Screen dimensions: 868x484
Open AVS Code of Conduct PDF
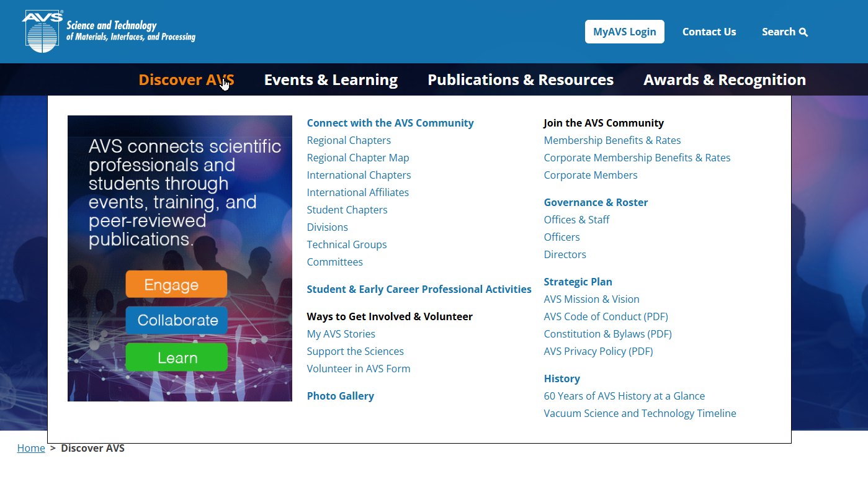click(606, 316)
